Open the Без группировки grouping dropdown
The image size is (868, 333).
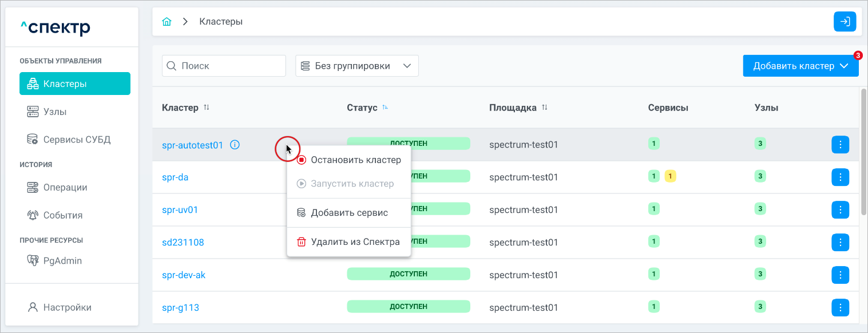point(357,66)
